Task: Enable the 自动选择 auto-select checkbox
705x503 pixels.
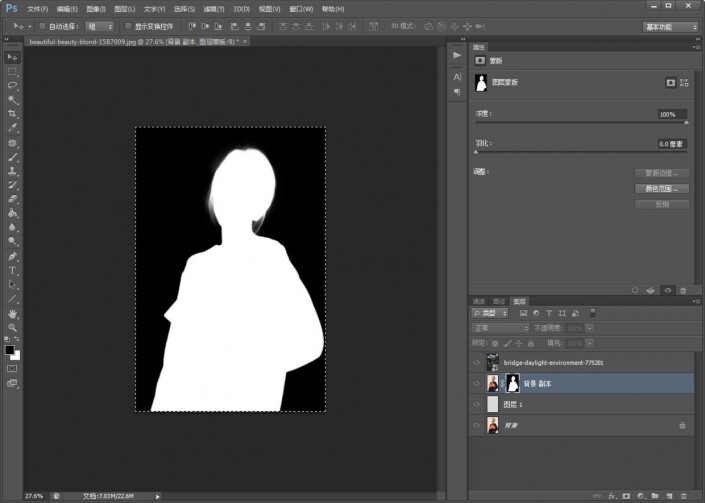Action: [x=43, y=26]
